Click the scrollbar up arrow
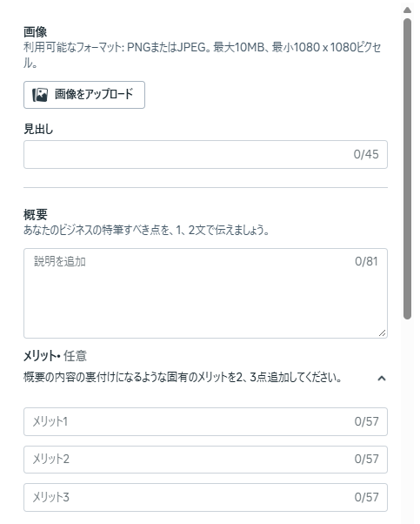The width and height of the screenshot is (420, 524). (407, 10)
